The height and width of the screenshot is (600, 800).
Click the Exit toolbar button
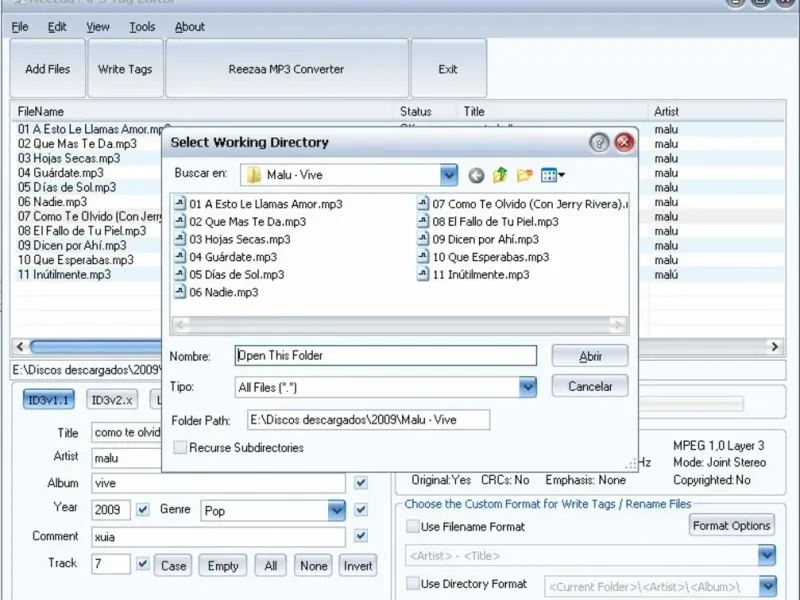(448, 68)
